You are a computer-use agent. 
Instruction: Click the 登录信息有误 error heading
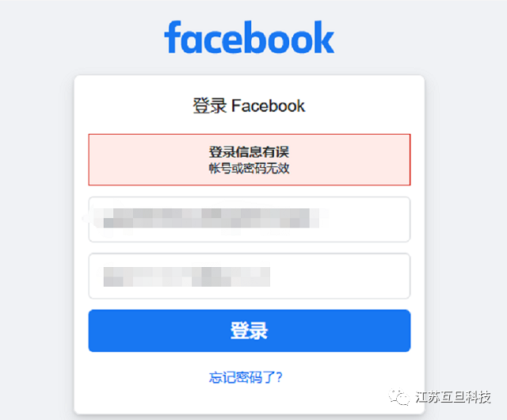coord(249,152)
